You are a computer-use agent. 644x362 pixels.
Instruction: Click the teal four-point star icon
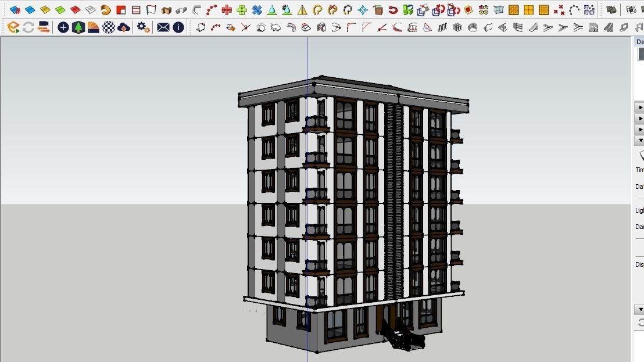(x=363, y=9)
